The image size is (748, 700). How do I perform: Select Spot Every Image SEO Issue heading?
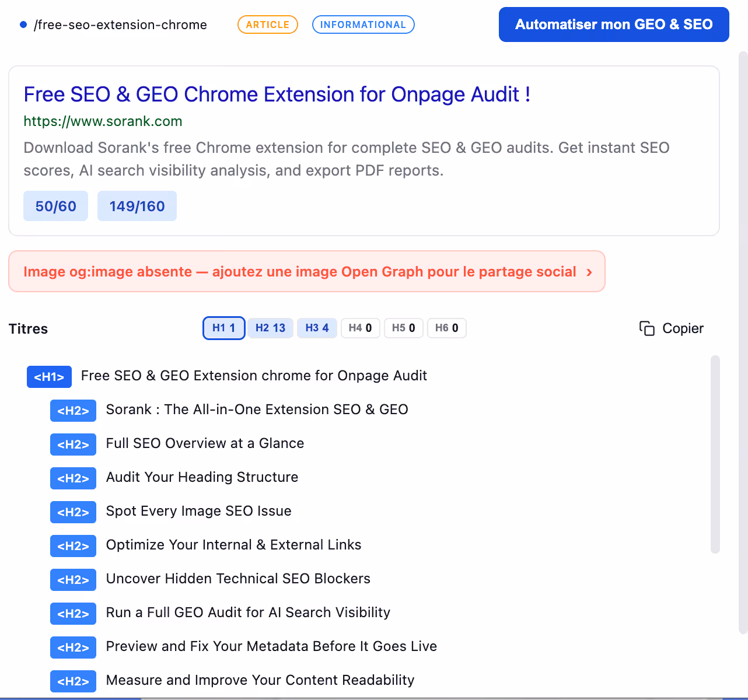[198, 511]
